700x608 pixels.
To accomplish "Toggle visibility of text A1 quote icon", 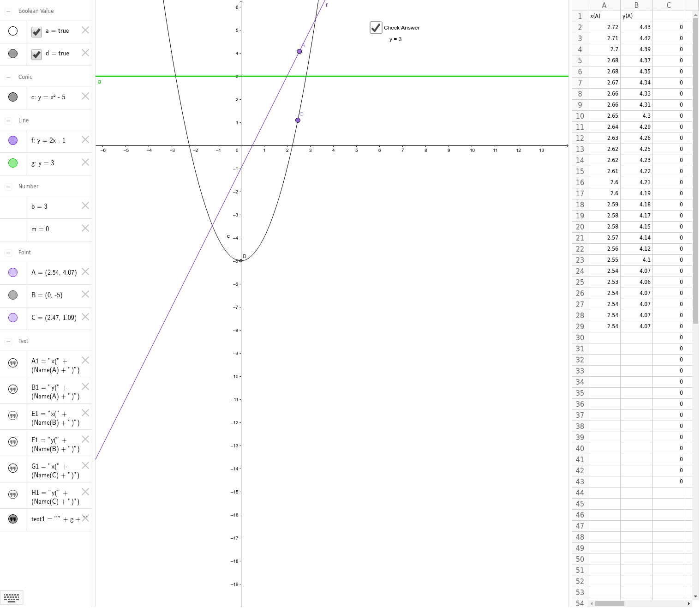I will tap(13, 363).
